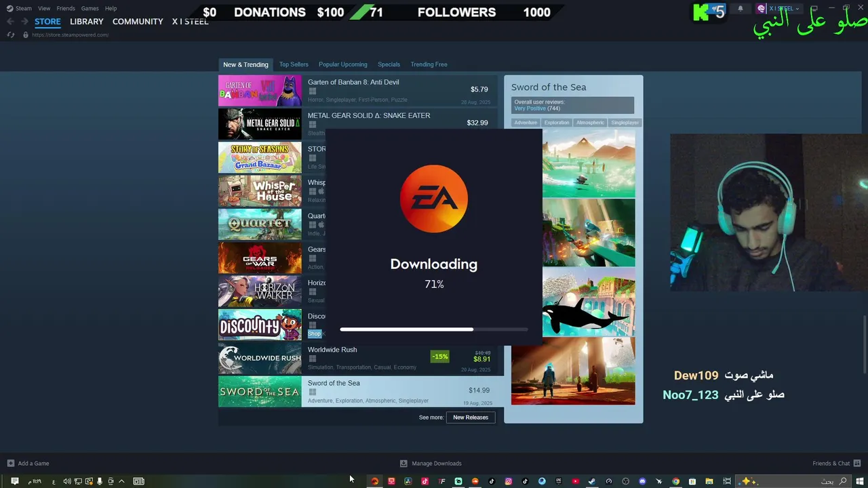Reload the Steam store page
Screen dimensions: 868x488
pos(10,35)
